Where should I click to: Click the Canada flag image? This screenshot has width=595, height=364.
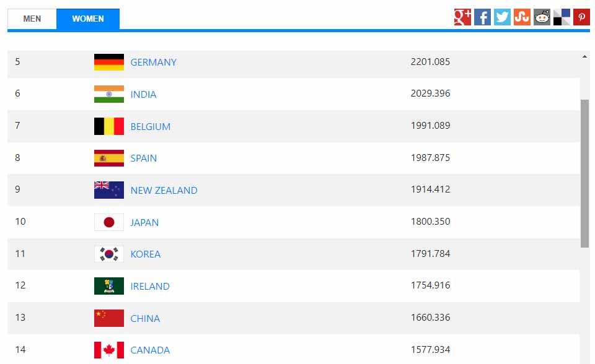coord(109,350)
